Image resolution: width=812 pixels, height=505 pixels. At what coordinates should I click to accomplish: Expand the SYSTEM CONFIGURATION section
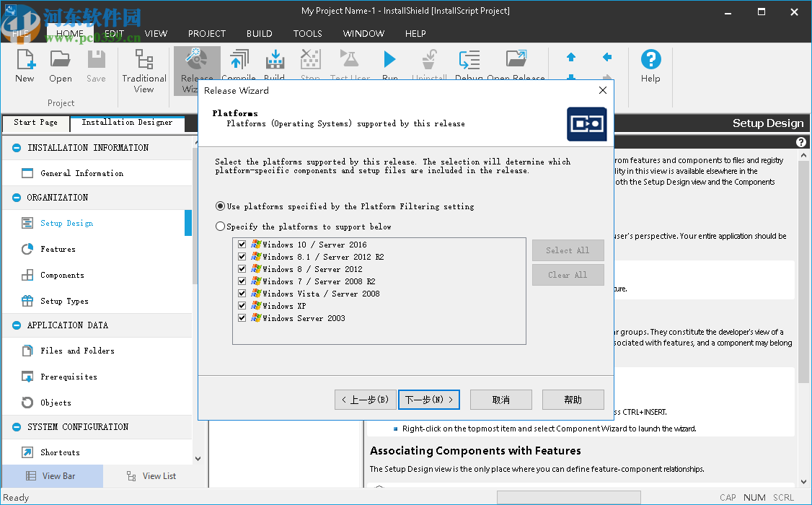pyautogui.click(x=16, y=426)
